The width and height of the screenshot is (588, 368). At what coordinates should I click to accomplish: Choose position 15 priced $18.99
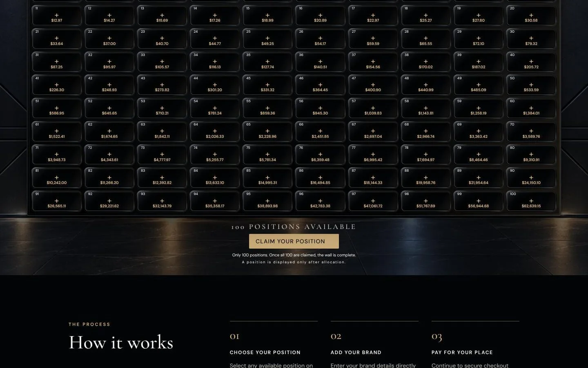coord(267,16)
